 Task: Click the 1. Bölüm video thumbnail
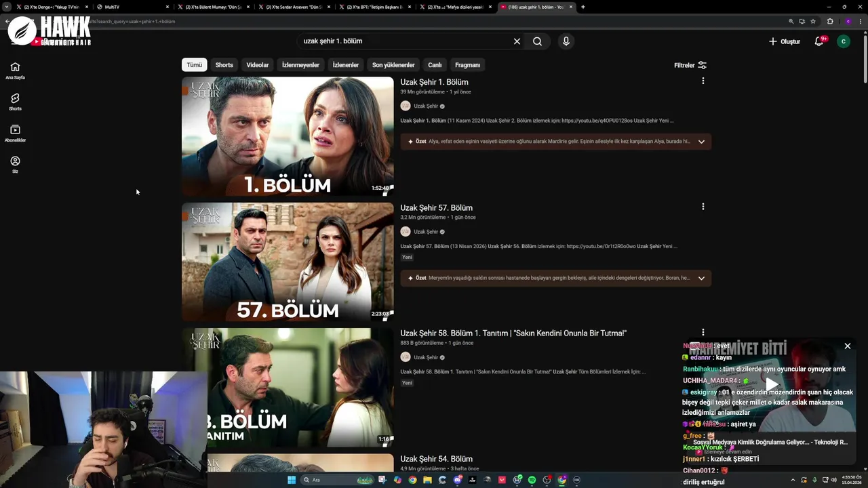[288, 136]
